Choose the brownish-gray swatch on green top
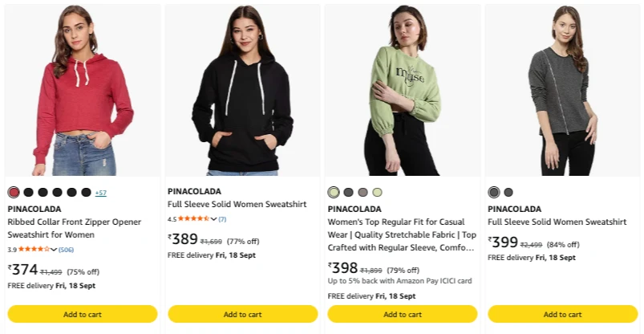This screenshot has width=644, height=334. pyautogui.click(x=363, y=192)
